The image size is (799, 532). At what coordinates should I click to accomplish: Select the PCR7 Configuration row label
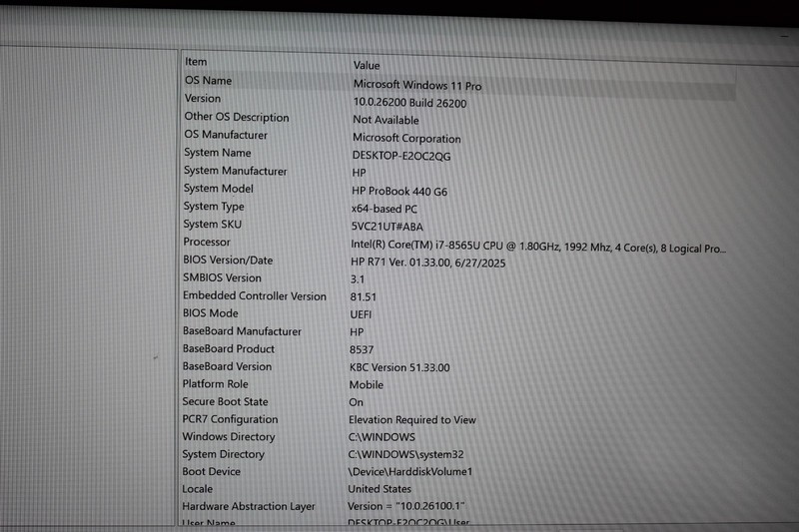(x=230, y=419)
